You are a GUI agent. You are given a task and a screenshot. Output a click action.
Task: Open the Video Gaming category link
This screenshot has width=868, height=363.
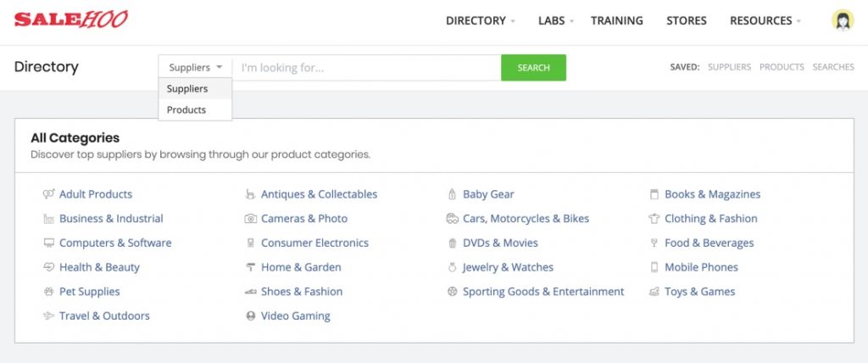[296, 316]
